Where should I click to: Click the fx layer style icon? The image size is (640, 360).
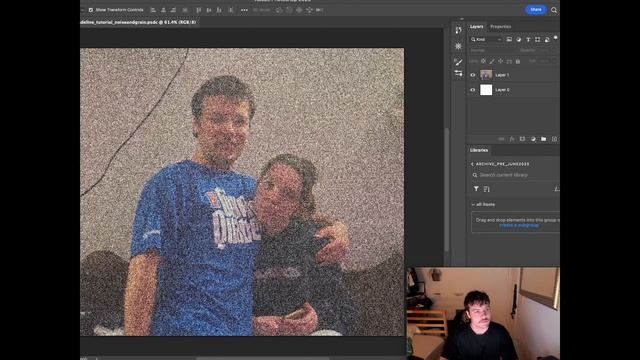512,139
